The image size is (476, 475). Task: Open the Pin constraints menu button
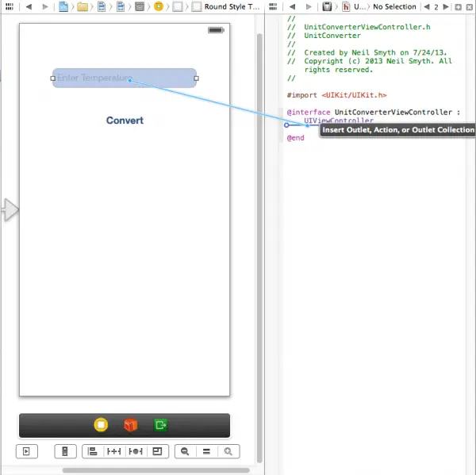(114, 451)
